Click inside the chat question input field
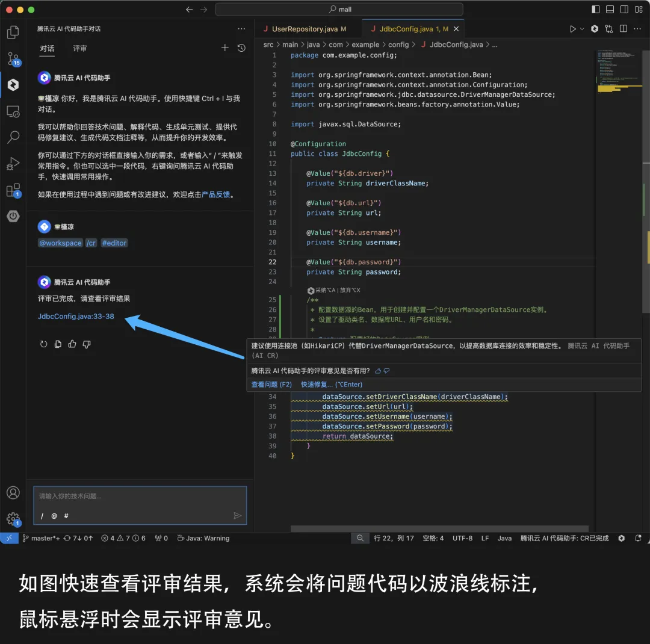 pyautogui.click(x=140, y=497)
